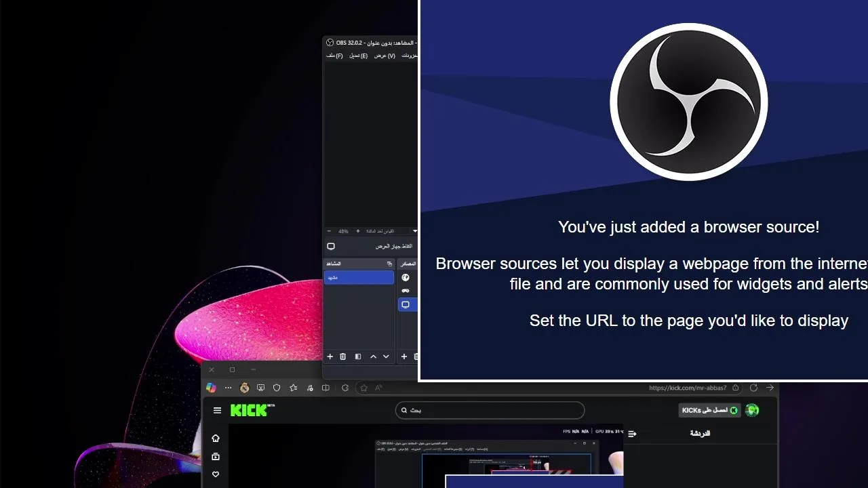This screenshot has width=868, height=488.
Task: Click the chat header الدردشة
Action: click(x=700, y=433)
